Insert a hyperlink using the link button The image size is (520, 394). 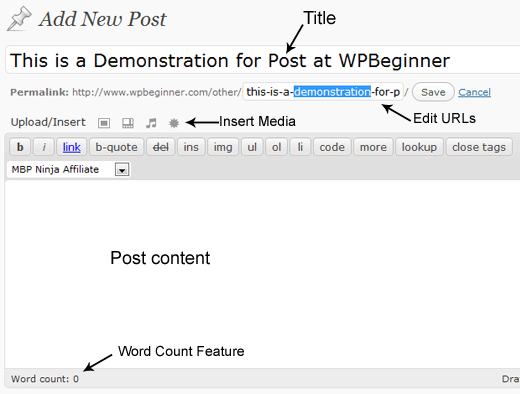(x=72, y=147)
